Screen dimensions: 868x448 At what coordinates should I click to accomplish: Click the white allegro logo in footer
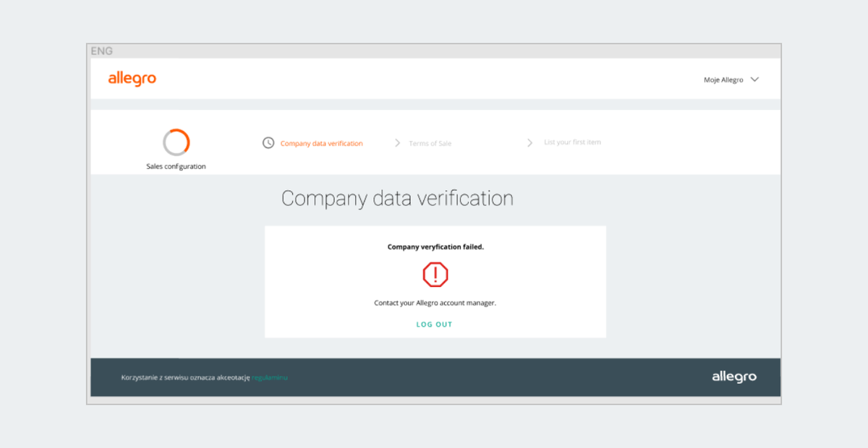(x=734, y=377)
